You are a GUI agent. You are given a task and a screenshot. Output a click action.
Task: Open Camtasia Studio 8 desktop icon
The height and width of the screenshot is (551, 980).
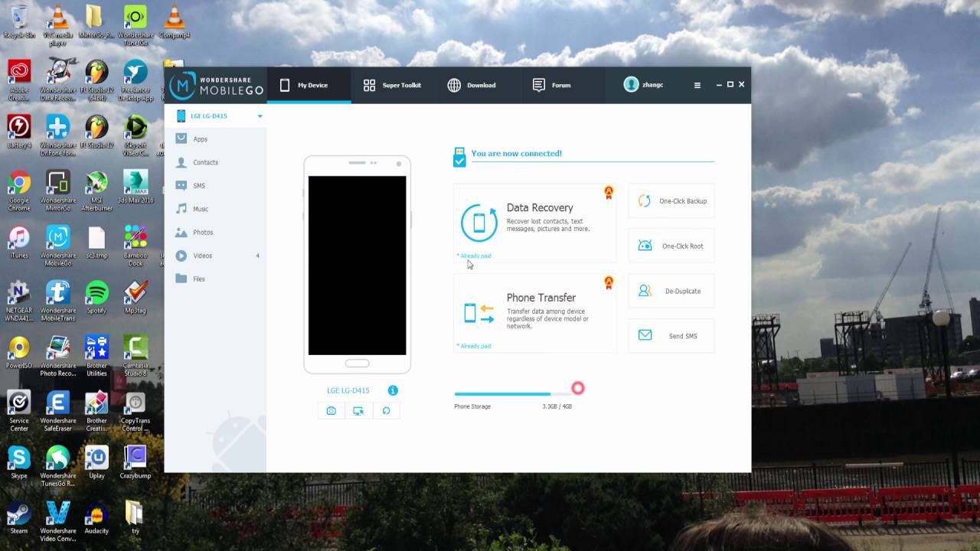136,356
